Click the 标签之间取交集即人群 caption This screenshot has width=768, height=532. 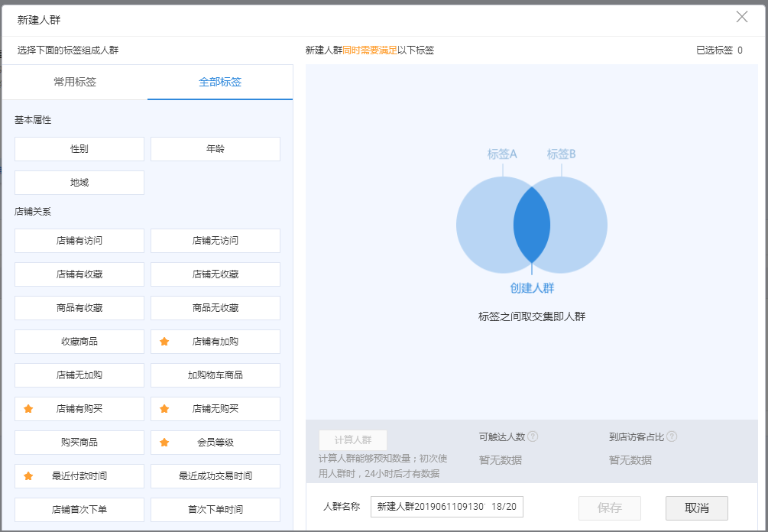pos(532,316)
